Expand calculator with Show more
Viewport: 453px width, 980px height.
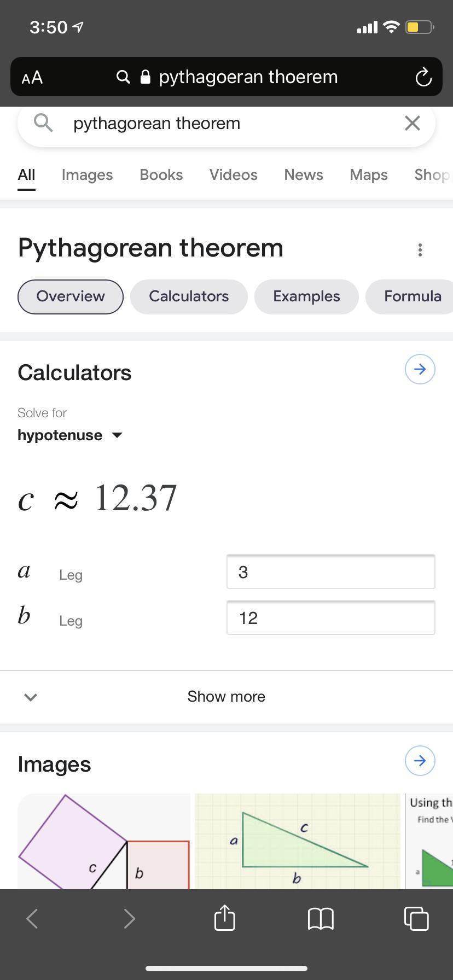tap(226, 697)
